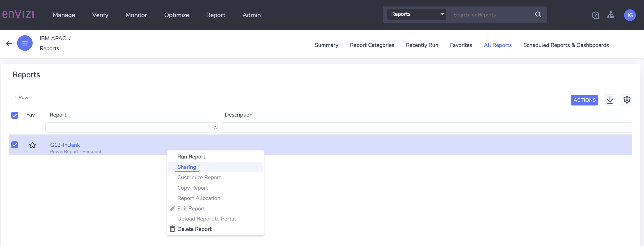
Task: Click the organization hierarchy icon
Action: point(610,15)
